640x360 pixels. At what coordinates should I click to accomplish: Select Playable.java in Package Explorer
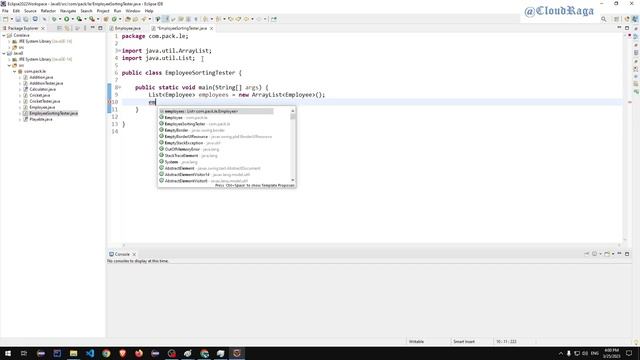pos(41,119)
